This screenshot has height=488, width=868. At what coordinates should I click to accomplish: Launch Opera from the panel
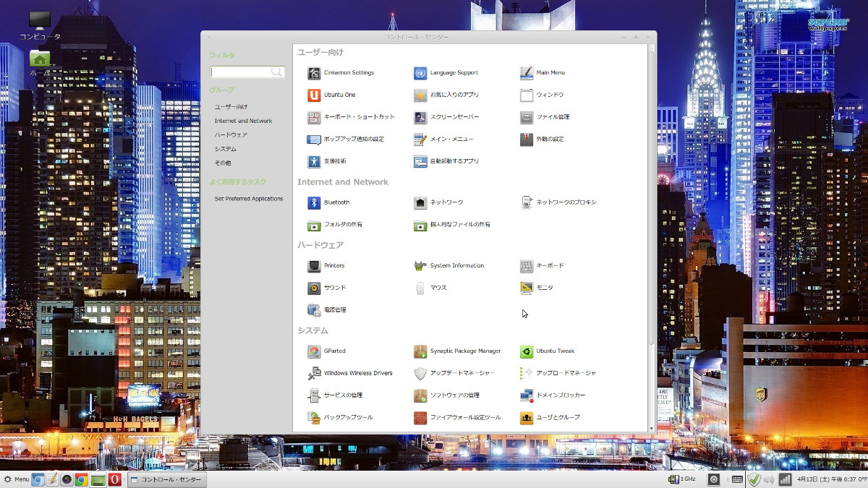pyautogui.click(x=114, y=479)
